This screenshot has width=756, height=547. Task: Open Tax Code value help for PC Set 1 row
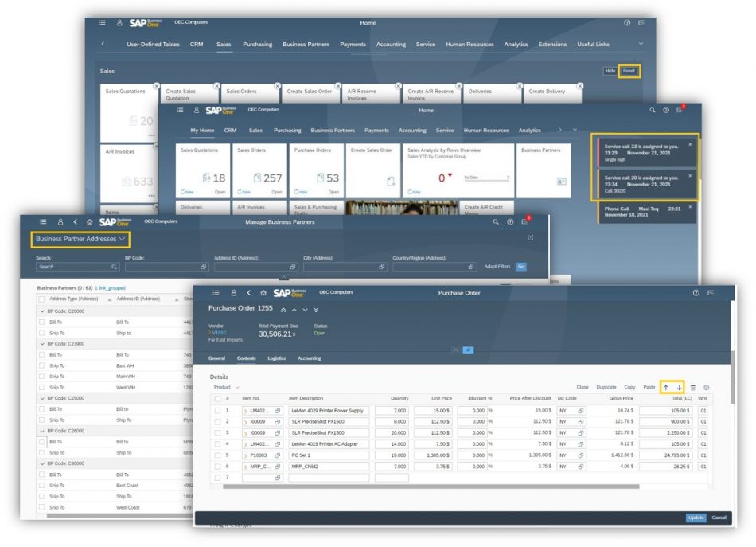(580, 455)
